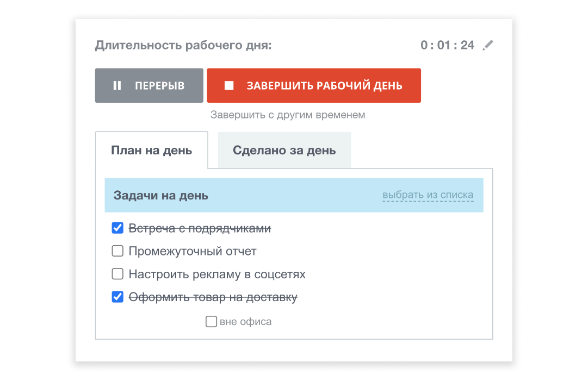This screenshot has height=381, width=588.
Task: Click the Длительность рабочего дня label
Action: (183, 45)
